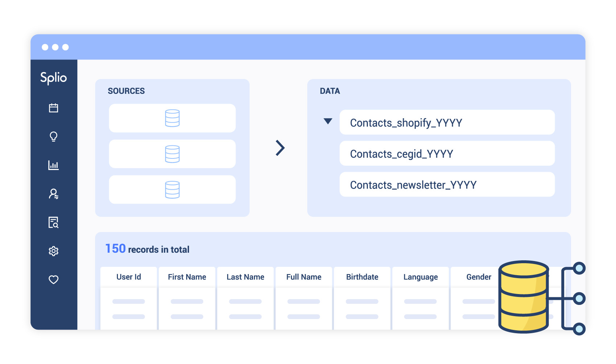Click the heart favorites icon
Screen dimensions: 616x364
tap(54, 280)
